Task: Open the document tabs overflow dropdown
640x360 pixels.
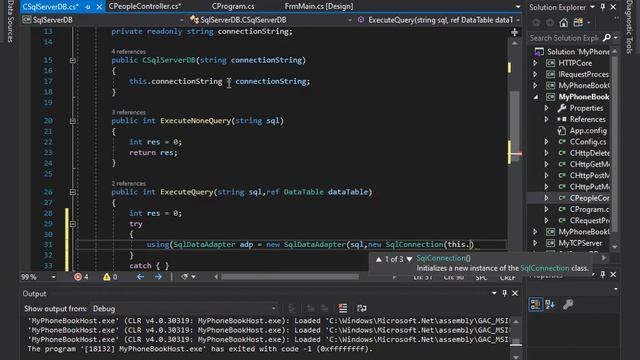Action: click(518, 7)
